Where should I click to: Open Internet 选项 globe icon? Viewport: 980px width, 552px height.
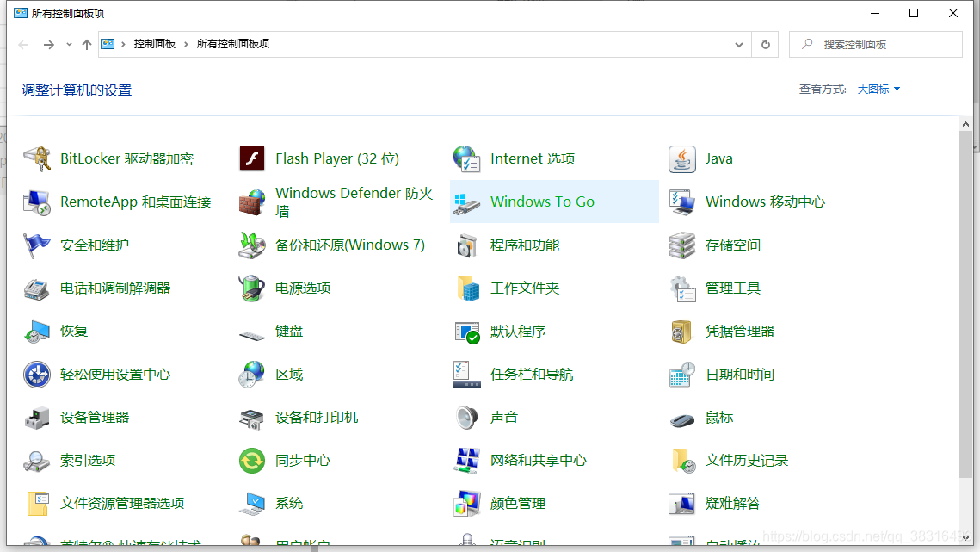[x=467, y=159]
